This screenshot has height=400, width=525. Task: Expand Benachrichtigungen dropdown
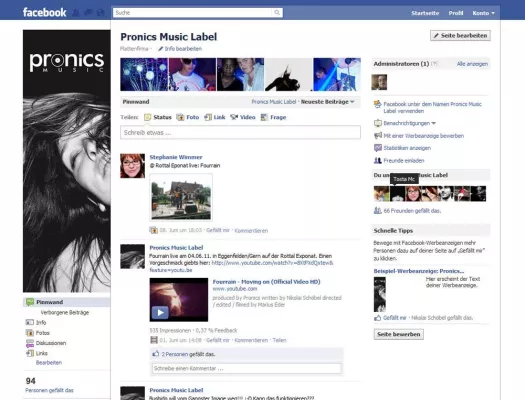pyautogui.click(x=409, y=123)
